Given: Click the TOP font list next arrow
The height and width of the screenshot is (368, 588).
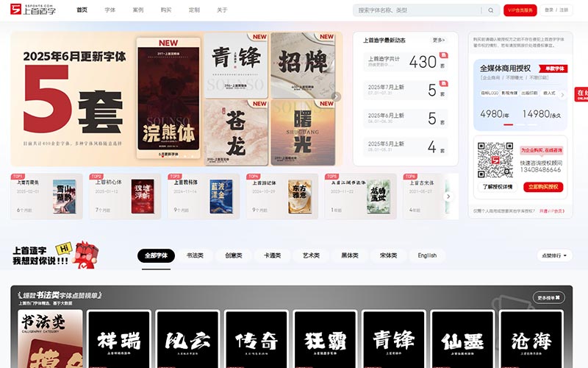Looking at the screenshot, I should point(448,197).
